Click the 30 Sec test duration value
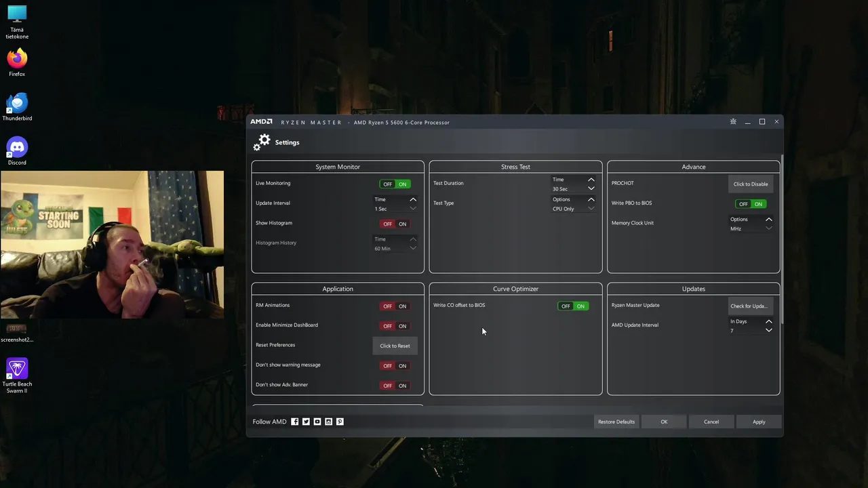The image size is (868, 488). pos(559,189)
